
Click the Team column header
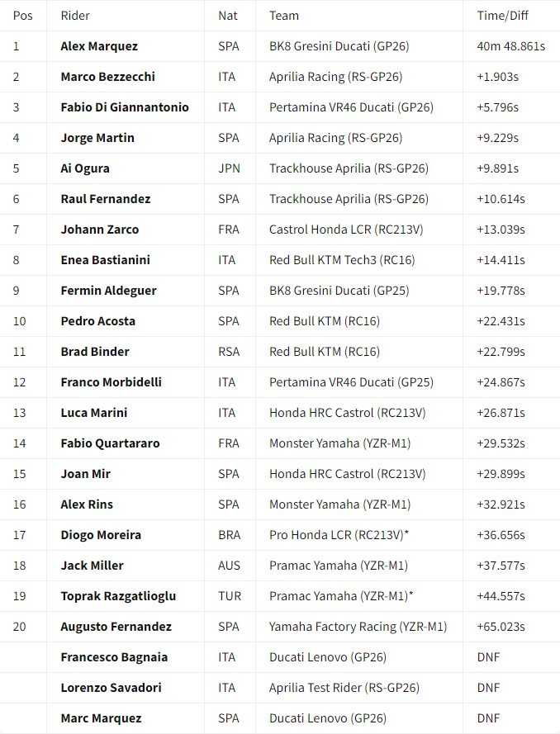pyautogui.click(x=284, y=16)
